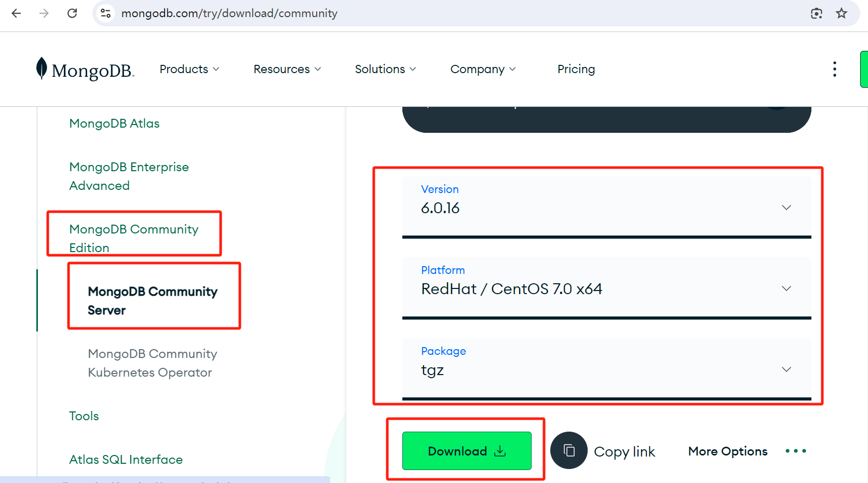Open the Version 6.0.16 dropdown
The width and height of the screenshot is (868, 483).
(607, 207)
